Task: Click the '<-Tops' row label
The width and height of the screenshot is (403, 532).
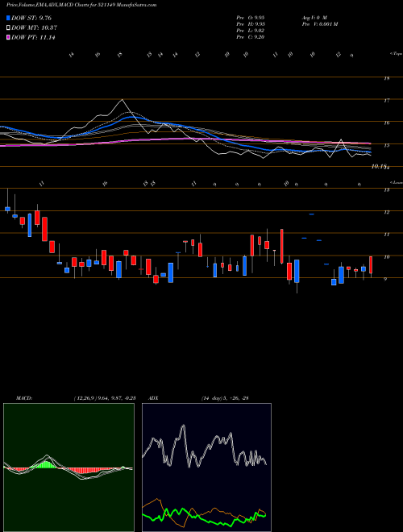Action: 396,54
